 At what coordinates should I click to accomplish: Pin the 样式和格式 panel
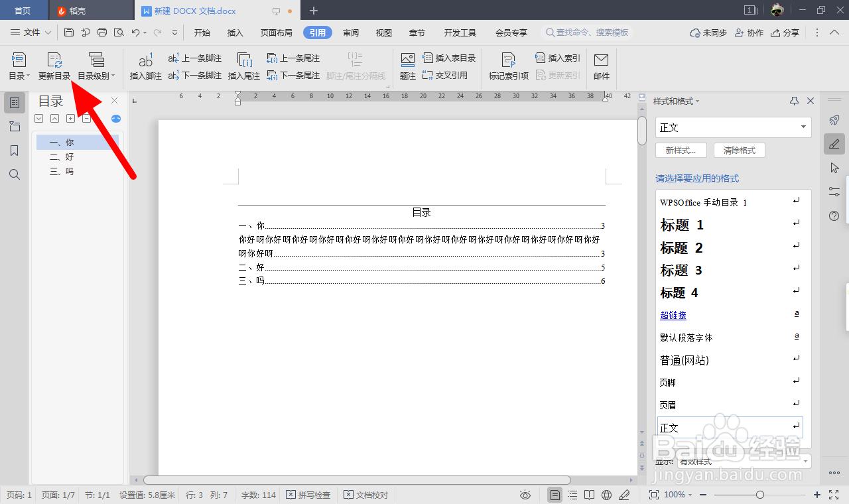pyautogui.click(x=794, y=101)
